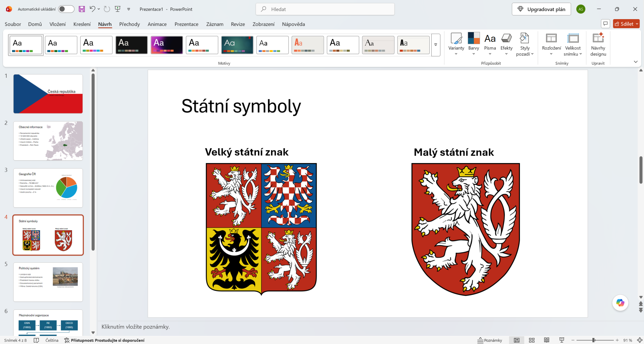Viewport: 644px width, 344px height.
Task: Click the Sdílet share button
Action: click(x=626, y=24)
